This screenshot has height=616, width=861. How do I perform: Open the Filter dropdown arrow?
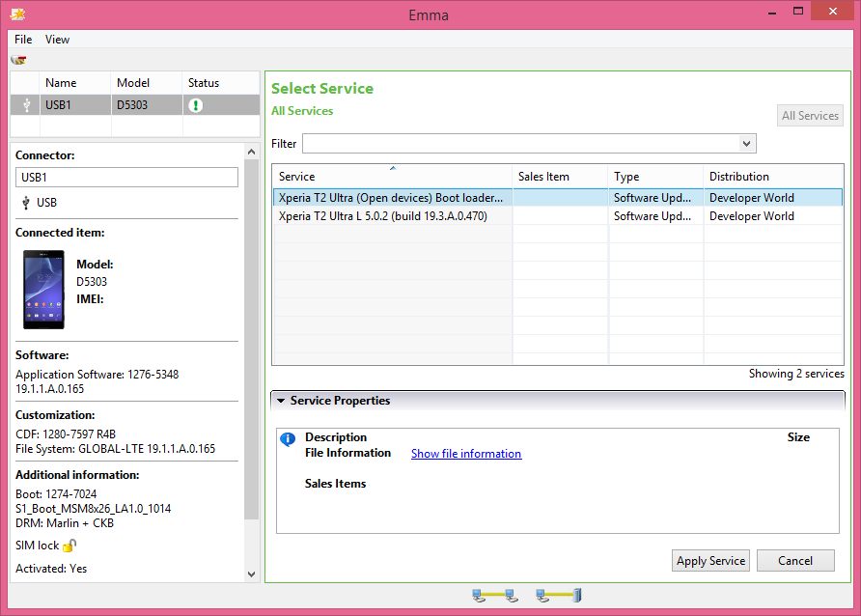(x=746, y=144)
